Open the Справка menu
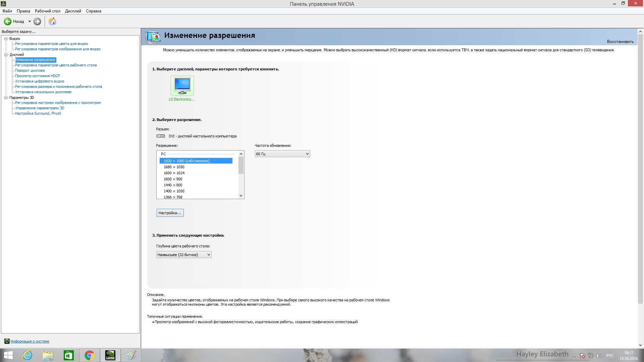Screen dimensions: 644x362 [93, 11]
